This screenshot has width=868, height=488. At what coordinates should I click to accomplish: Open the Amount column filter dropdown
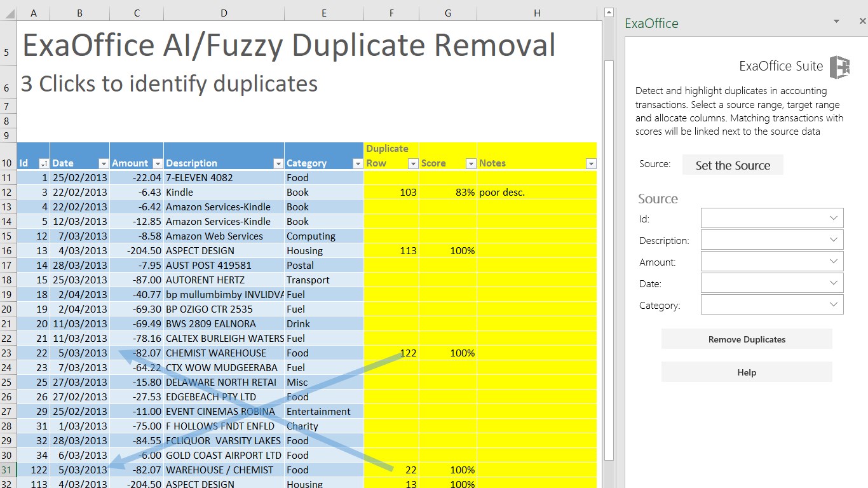tap(158, 163)
